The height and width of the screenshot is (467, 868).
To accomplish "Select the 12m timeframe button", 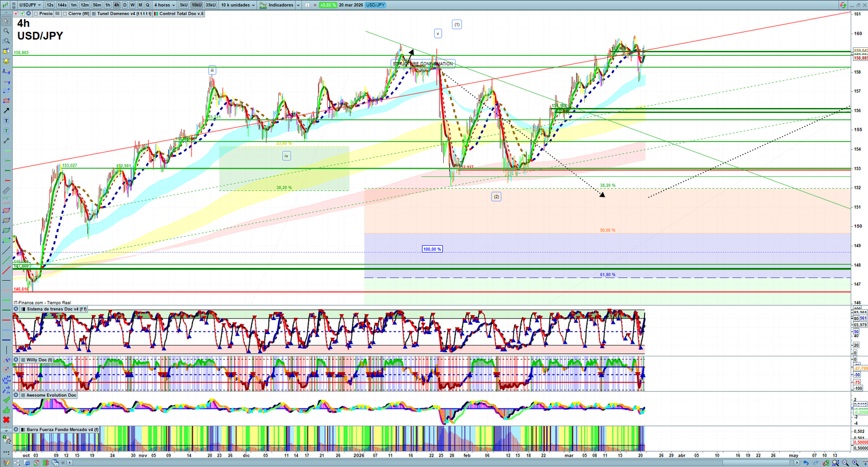I will coord(85,5).
